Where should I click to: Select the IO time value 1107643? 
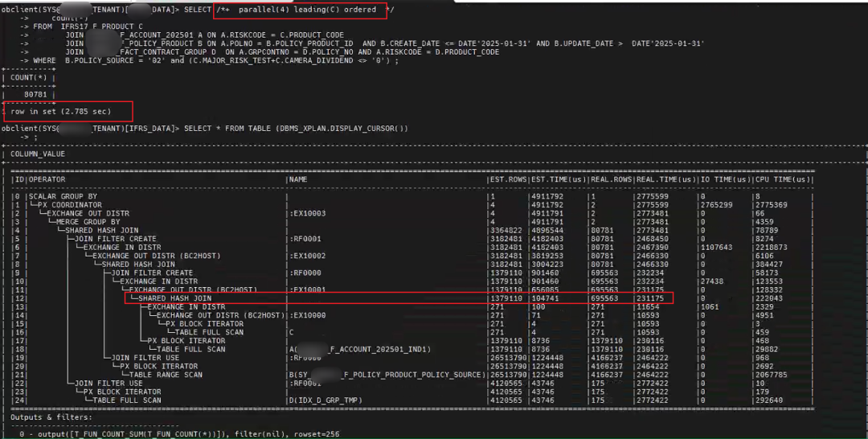coord(716,248)
